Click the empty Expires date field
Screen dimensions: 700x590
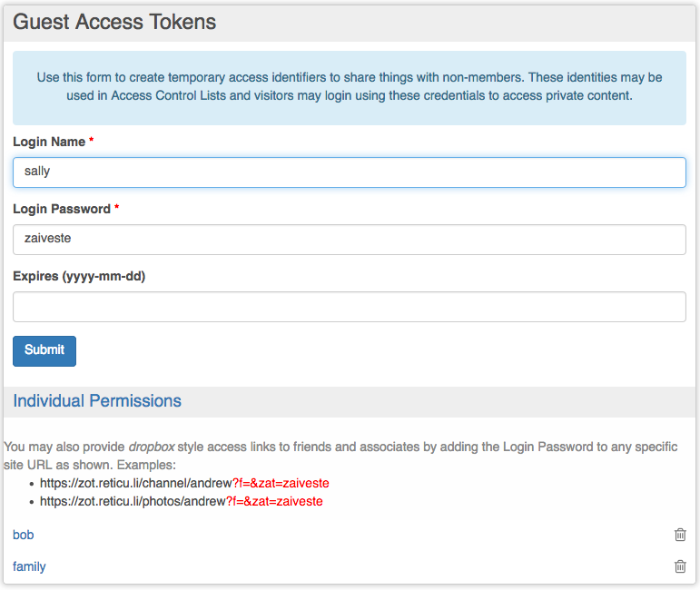(x=349, y=307)
